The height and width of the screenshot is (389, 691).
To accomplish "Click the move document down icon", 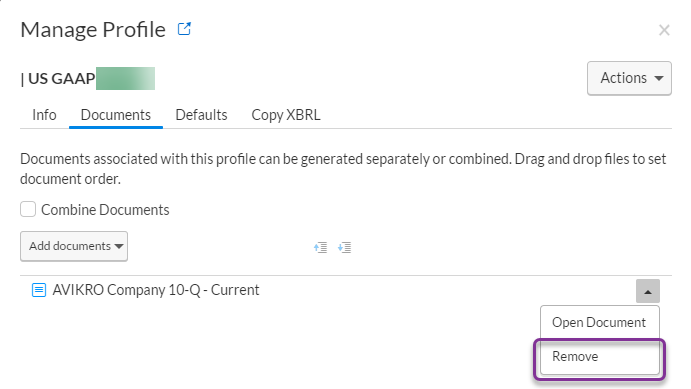I will click(x=344, y=248).
